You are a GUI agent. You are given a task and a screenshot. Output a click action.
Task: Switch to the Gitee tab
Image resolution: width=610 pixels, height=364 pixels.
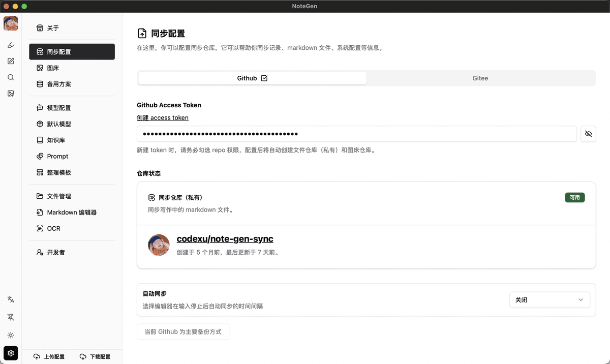click(480, 78)
